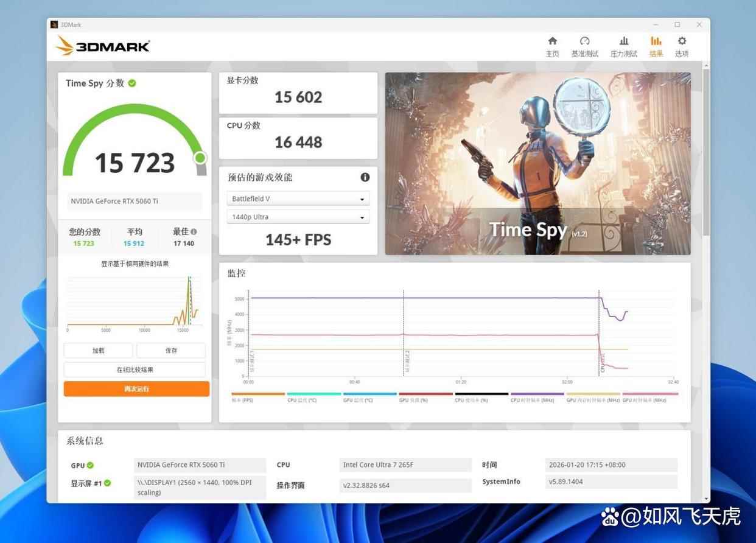The image size is (756, 543).
Task: Toggle the GPU 温度 (°C) legend series
Action: (x=370, y=397)
